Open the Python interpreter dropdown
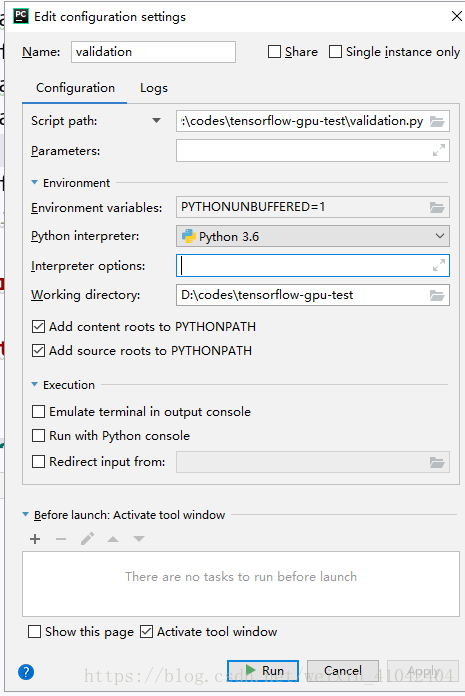Image resolution: width=465 pixels, height=696 pixels. point(313,236)
